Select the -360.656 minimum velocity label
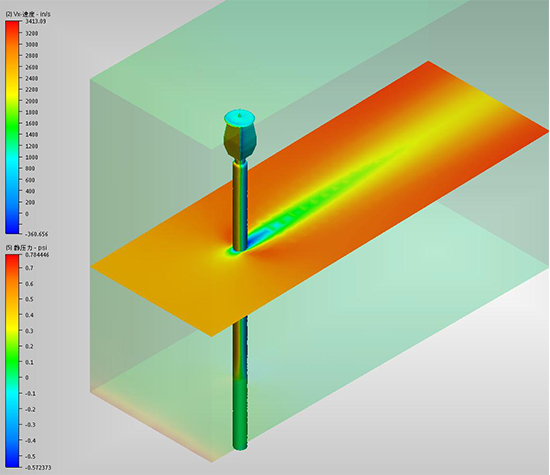Image resolution: width=550 pixels, height=475 pixels. 36,234
